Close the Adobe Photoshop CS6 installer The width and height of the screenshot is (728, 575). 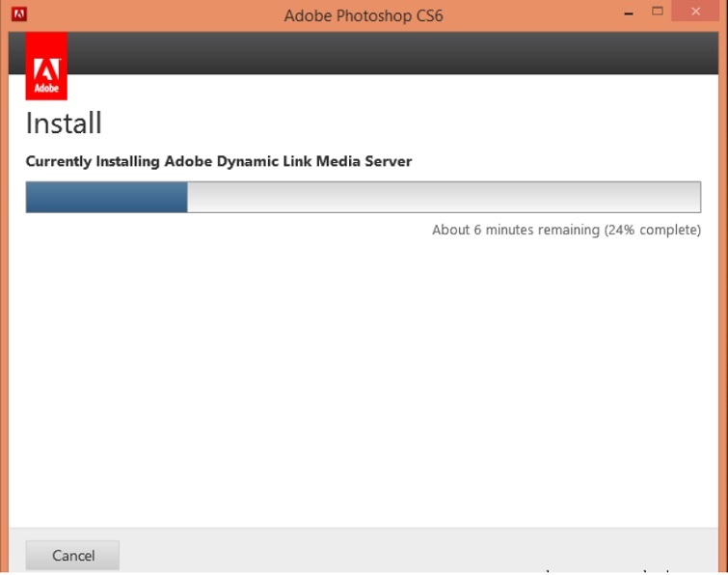[700, 13]
